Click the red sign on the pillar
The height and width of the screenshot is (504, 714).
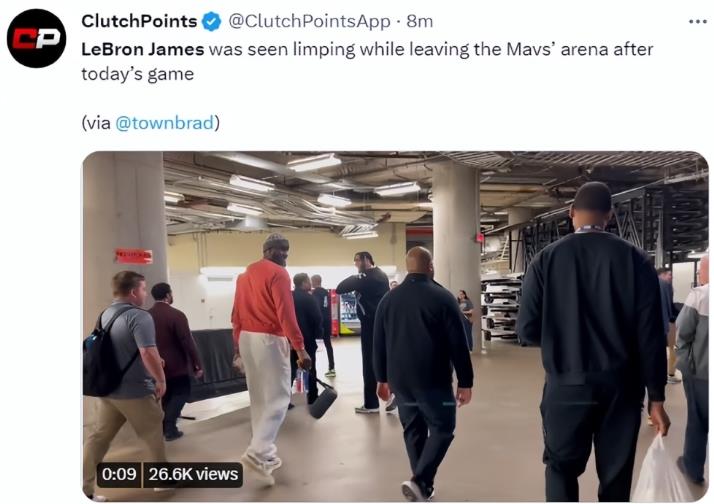(x=133, y=256)
